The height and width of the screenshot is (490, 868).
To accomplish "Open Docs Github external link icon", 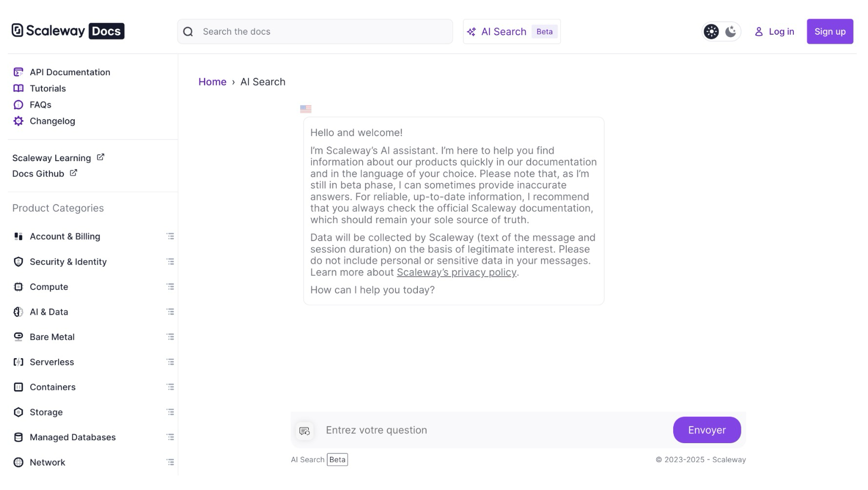I will [74, 173].
